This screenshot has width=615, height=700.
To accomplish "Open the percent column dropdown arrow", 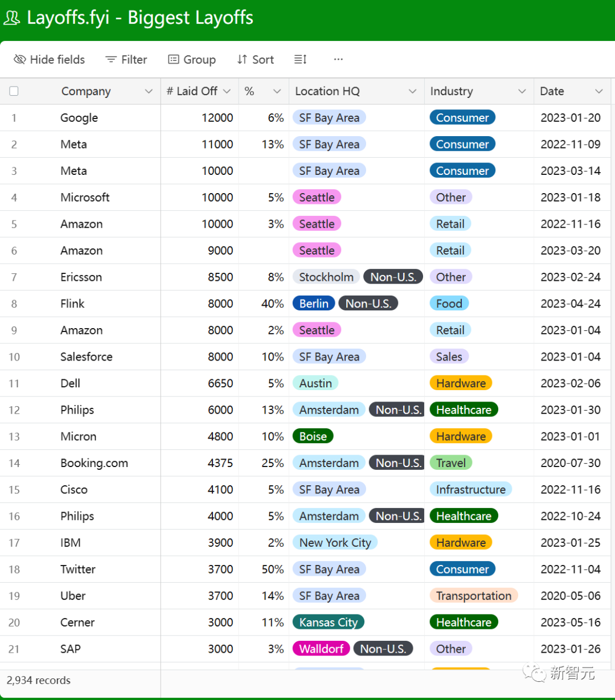I will pos(277,91).
